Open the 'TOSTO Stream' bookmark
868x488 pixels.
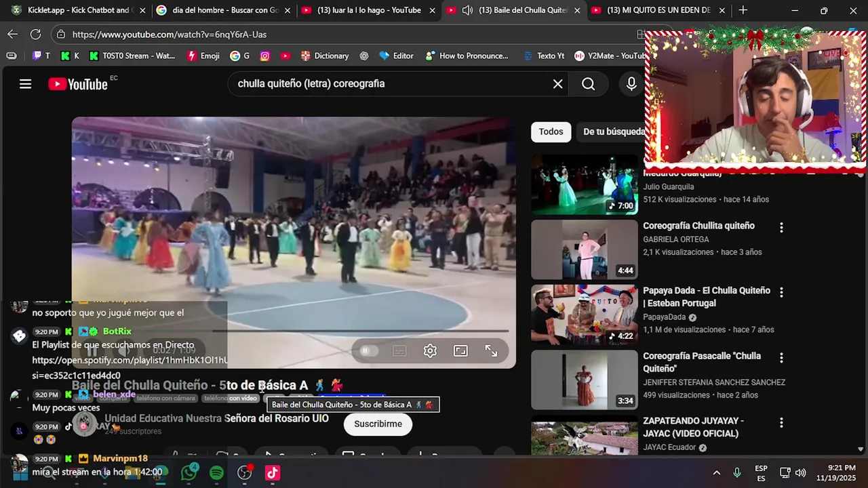132,56
